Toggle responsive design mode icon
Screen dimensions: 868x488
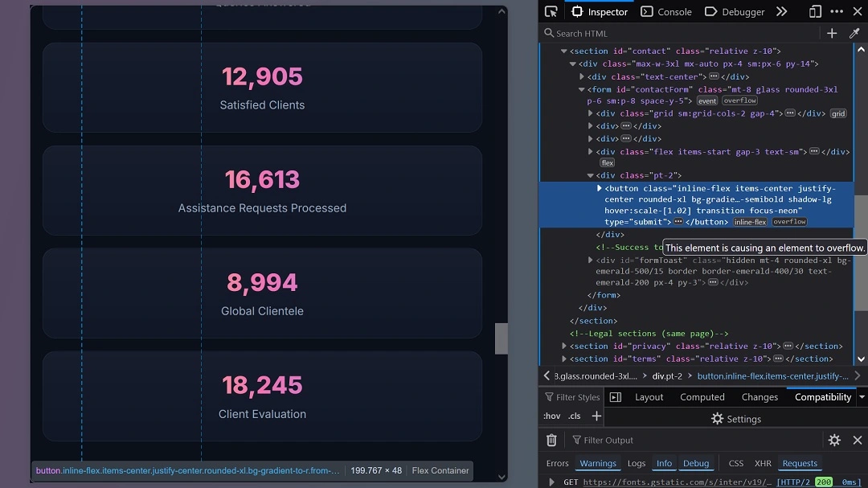[x=815, y=11]
